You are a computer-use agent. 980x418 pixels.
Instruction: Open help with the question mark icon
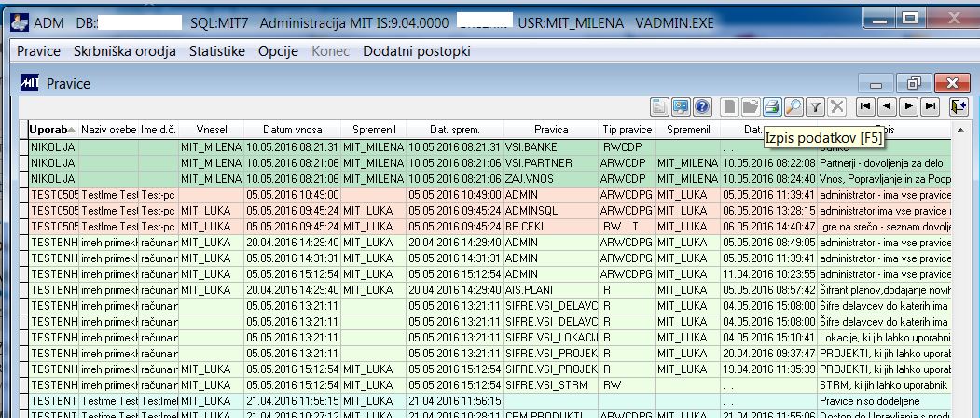[x=702, y=107]
